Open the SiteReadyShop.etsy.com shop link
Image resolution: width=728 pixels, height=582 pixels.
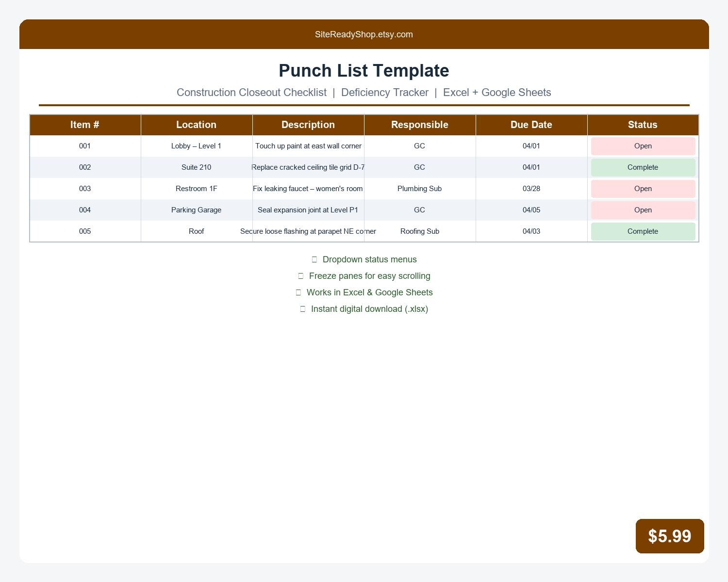[x=364, y=34]
